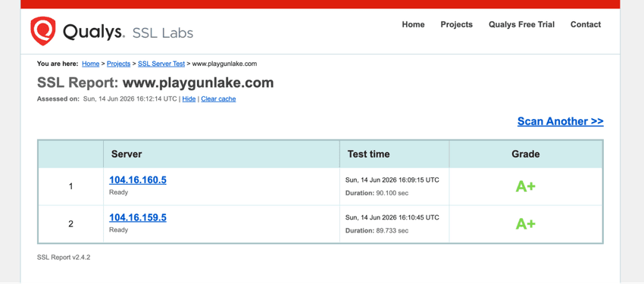Click test time 16:10:45 UTC
Viewport: 644px width, 284px height.
click(x=392, y=217)
